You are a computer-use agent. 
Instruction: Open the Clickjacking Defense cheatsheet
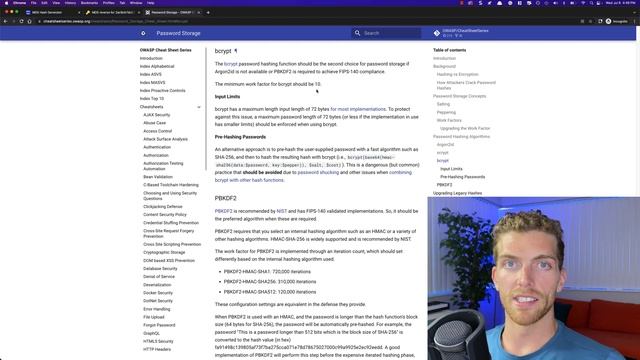[163, 207]
